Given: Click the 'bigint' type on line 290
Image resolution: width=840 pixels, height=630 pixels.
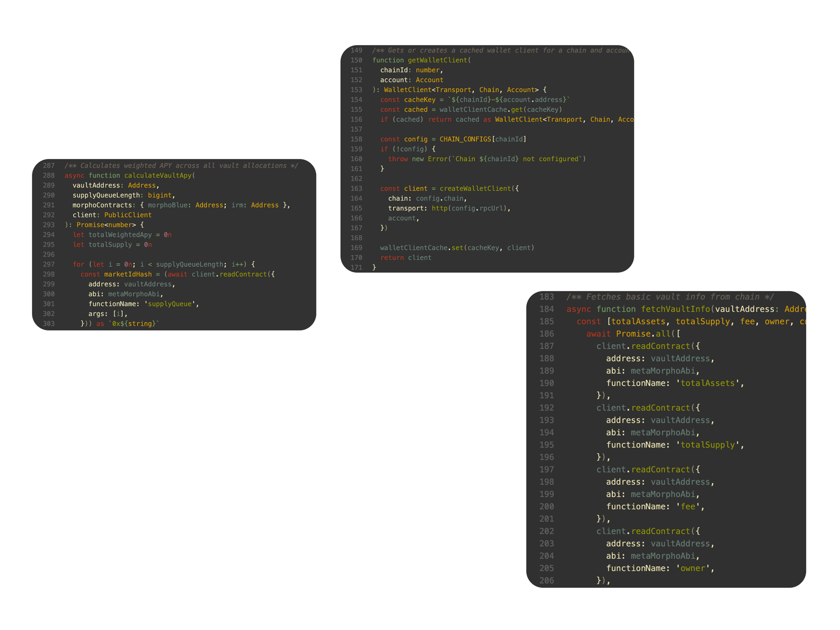Looking at the screenshot, I should pos(159,195).
